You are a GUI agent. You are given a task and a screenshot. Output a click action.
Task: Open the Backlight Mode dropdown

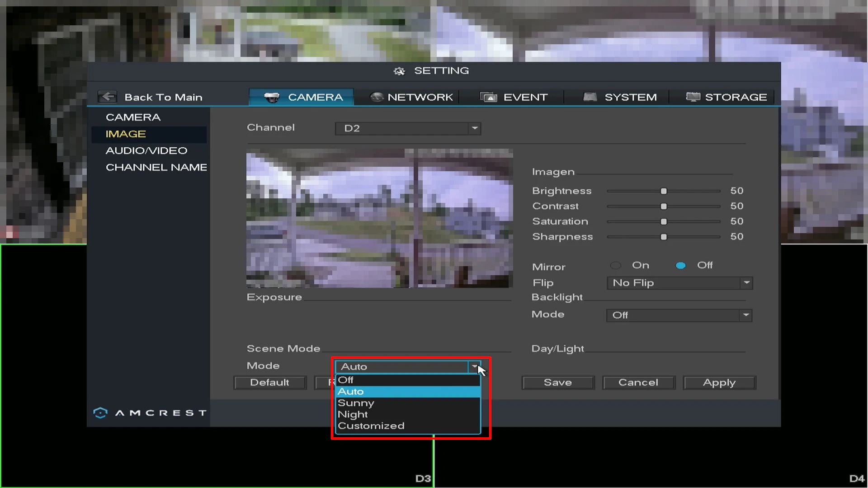pyautogui.click(x=679, y=315)
